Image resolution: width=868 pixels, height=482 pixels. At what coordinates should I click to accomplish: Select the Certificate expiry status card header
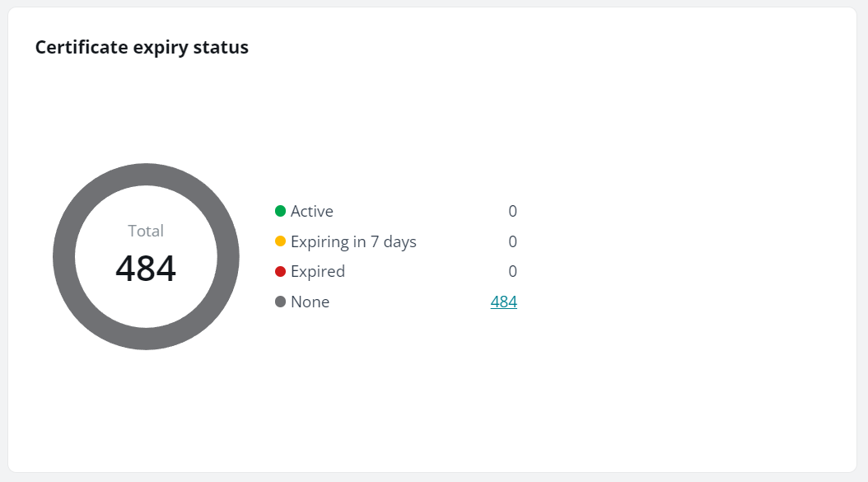coord(141,47)
